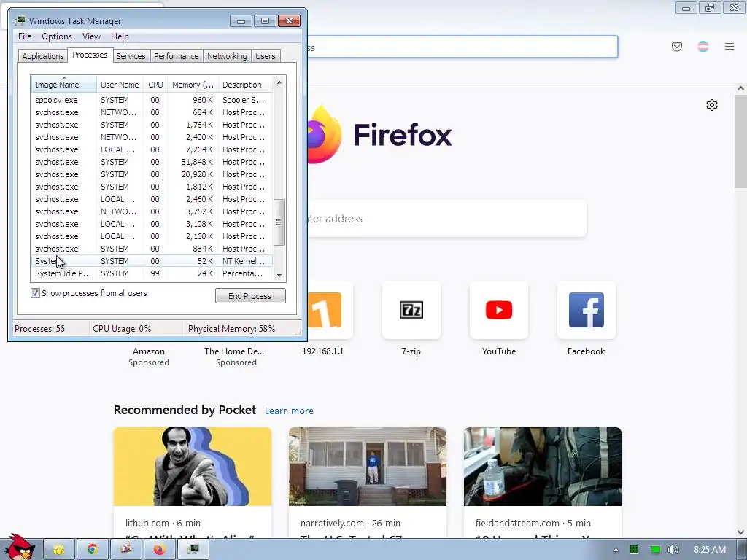Click Firefox page scroll down arrow
The width and height of the screenshot is (747, 560).
click(x=740, y=532)
